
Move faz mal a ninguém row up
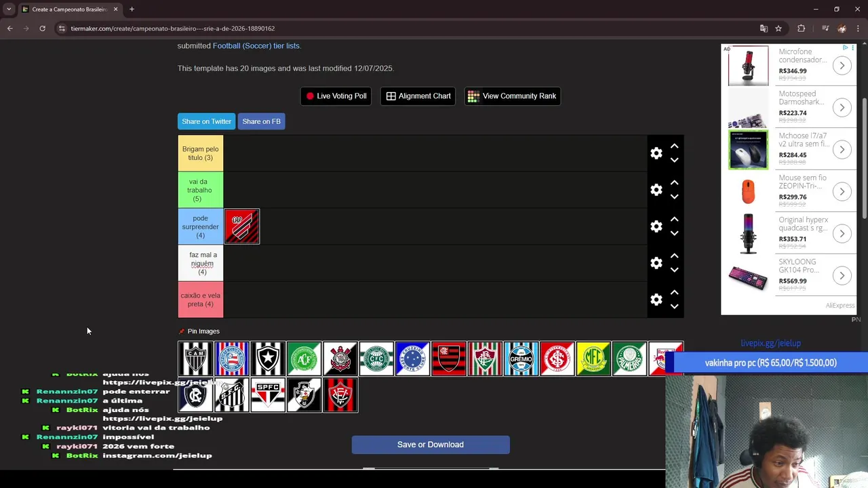point(674,256)
